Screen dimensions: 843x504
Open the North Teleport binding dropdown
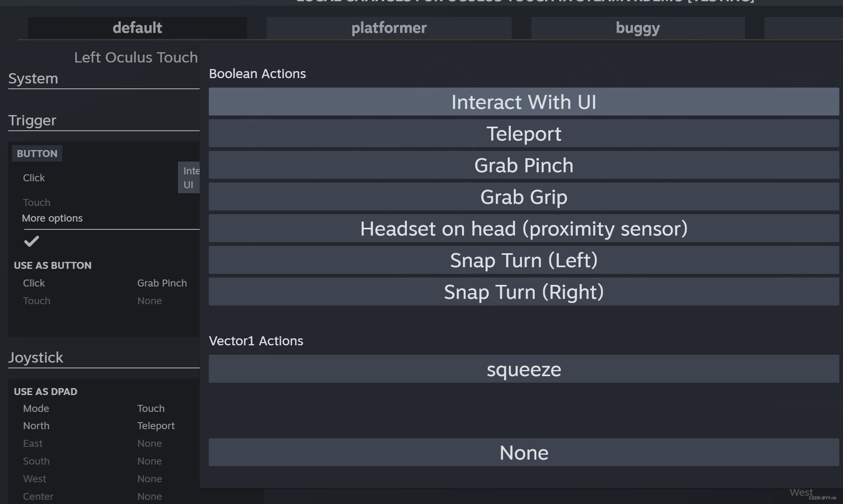(156, 426)
